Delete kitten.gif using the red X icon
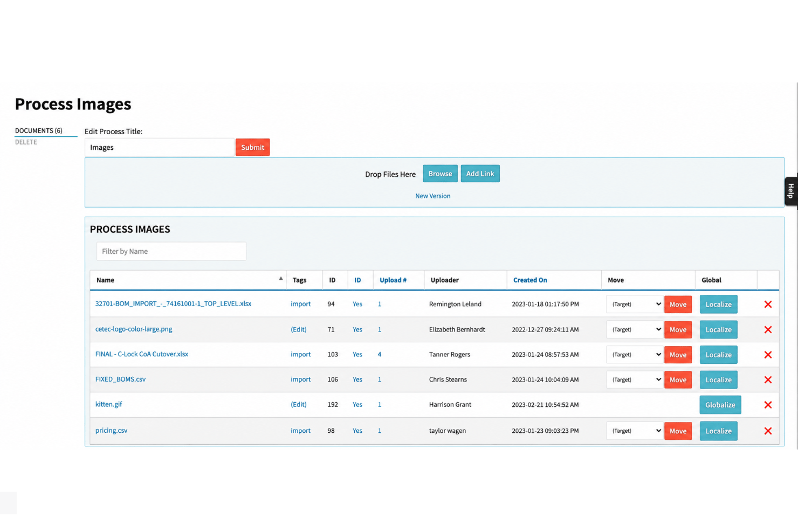 coord(768,405)
